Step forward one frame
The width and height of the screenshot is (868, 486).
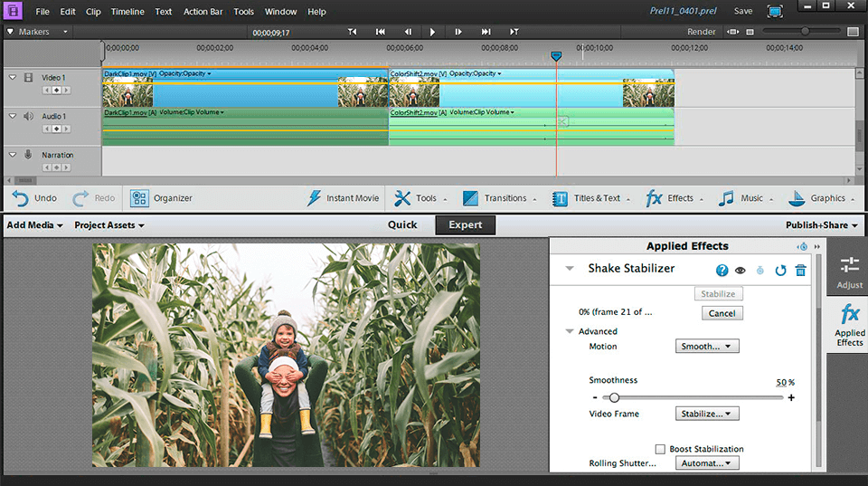(458, 32)
